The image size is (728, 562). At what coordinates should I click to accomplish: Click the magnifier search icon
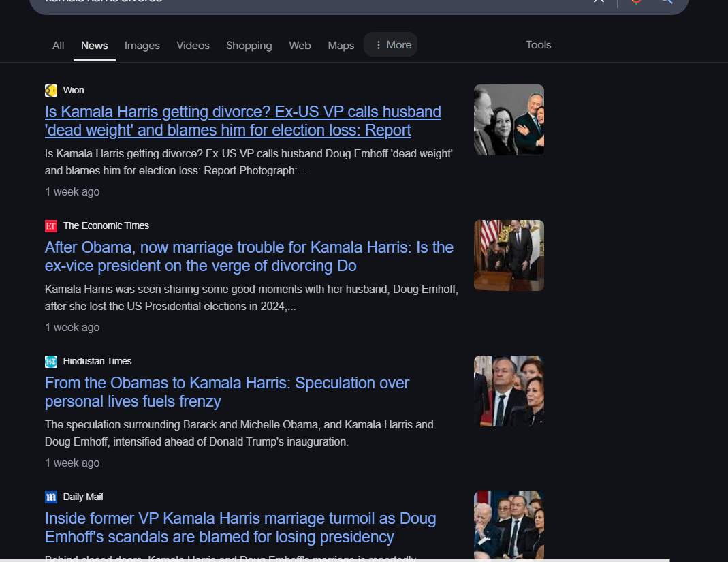[666, 1]
